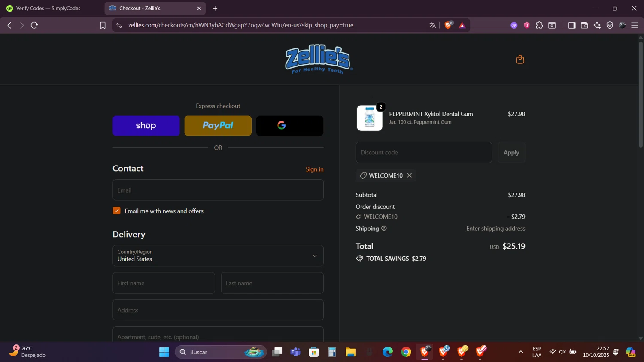The image size is (644, 362).
Task: Open Task View from the taskbar
Action: click(x=277, y=352)
